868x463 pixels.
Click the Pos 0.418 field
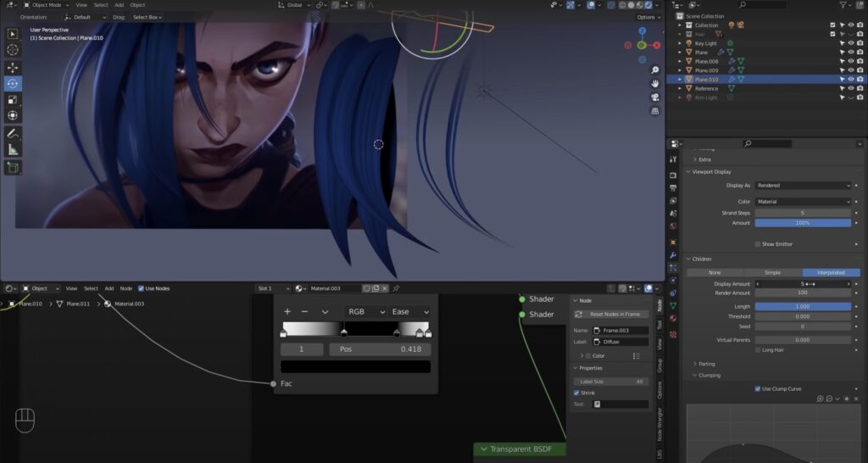click(x=380, y=349)
